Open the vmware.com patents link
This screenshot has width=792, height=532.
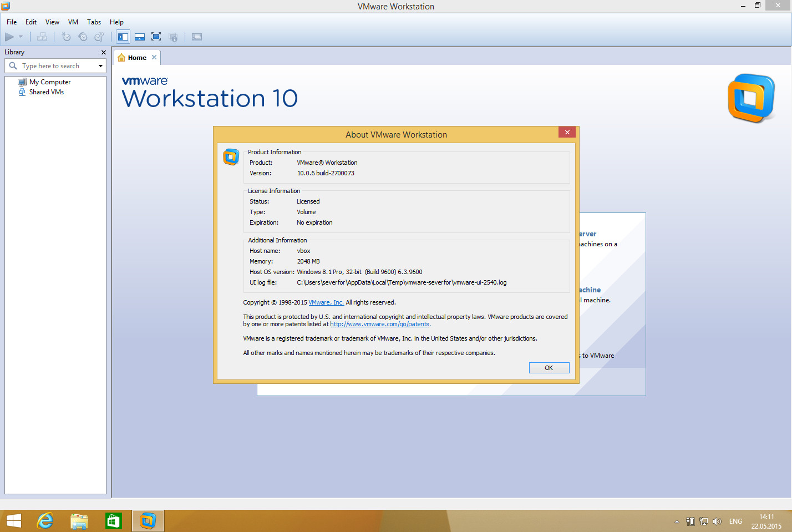point(379,324)
